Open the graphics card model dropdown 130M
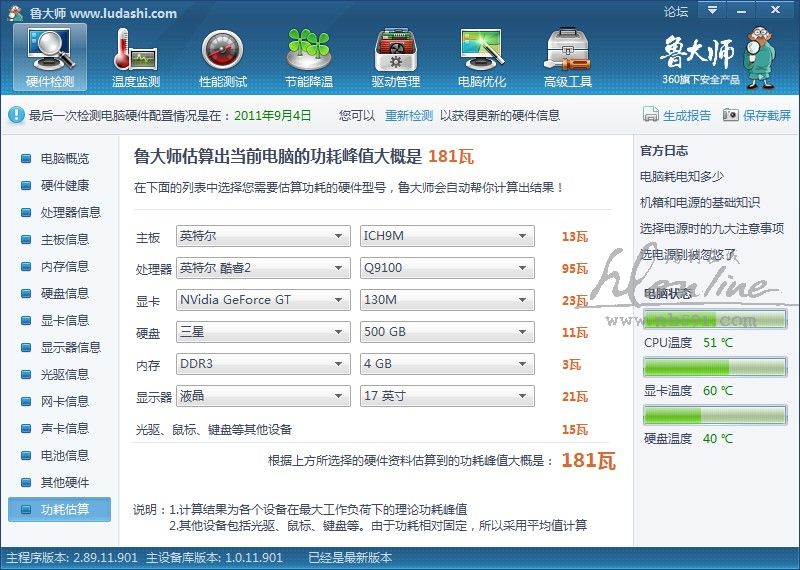 click(447, 300)
